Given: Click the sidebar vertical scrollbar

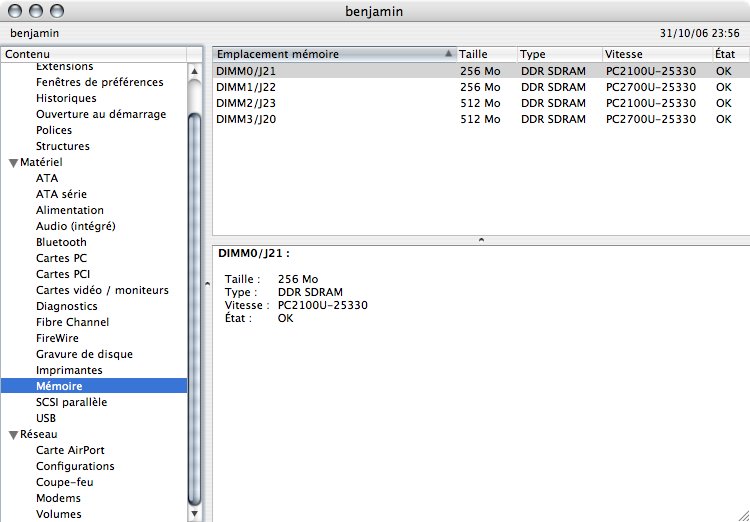Looking at the screenshot, I should 195,300.
